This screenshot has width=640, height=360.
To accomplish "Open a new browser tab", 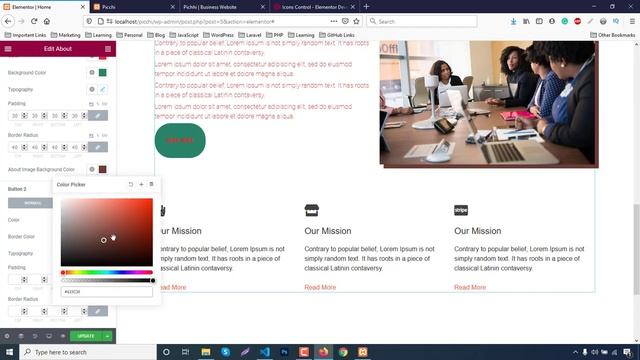I will pyautogui.click(x=366, y=7).
